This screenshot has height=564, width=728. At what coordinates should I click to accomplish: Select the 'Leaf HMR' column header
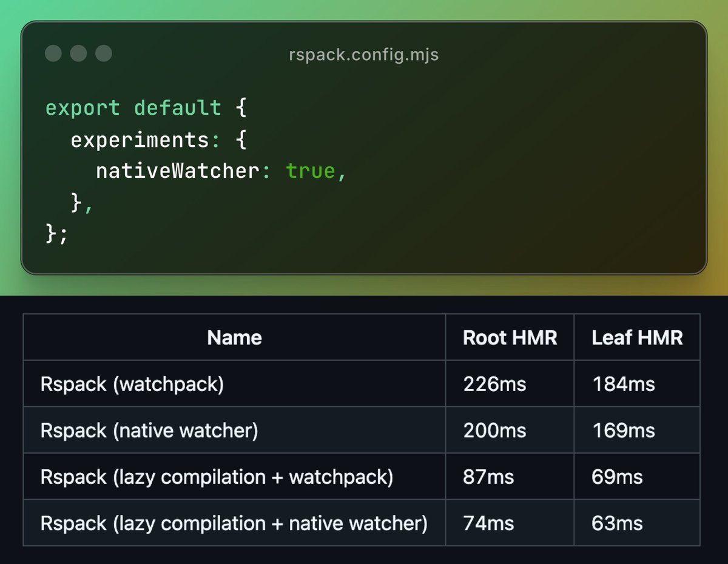tap(637, 338)
